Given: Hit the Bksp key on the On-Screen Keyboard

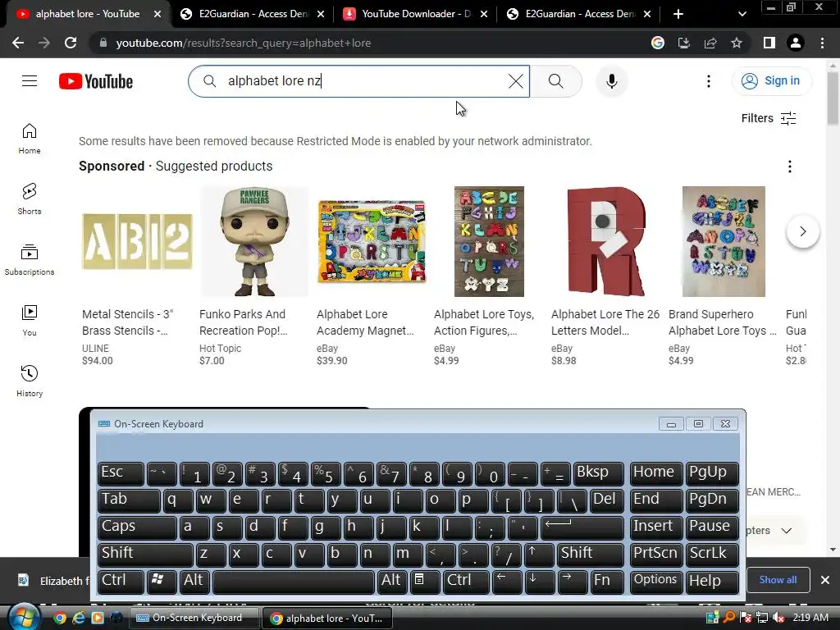Looking at the screenshot, I should [x=599, y=473].
